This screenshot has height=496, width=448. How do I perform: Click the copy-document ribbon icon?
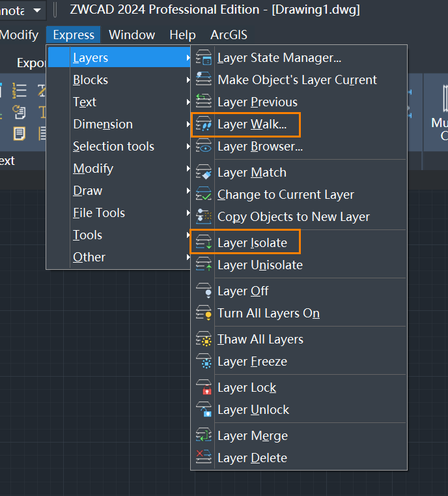coord(20,112)
